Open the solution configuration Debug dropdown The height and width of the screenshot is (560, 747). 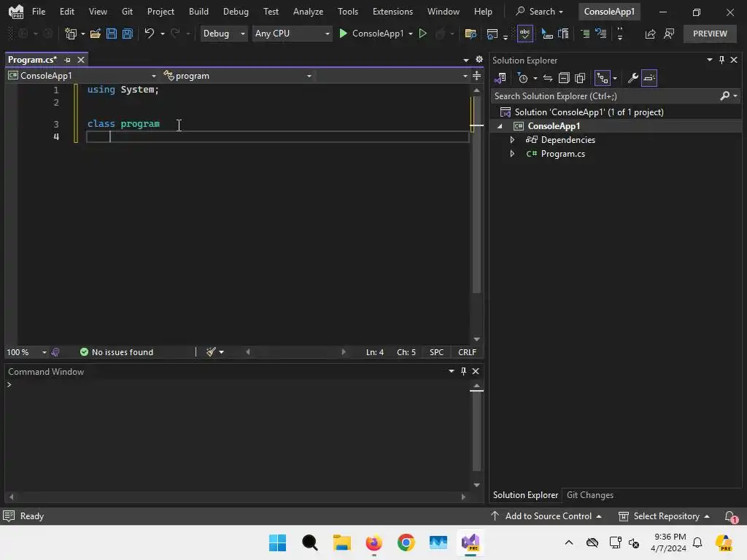pos(223,34)
